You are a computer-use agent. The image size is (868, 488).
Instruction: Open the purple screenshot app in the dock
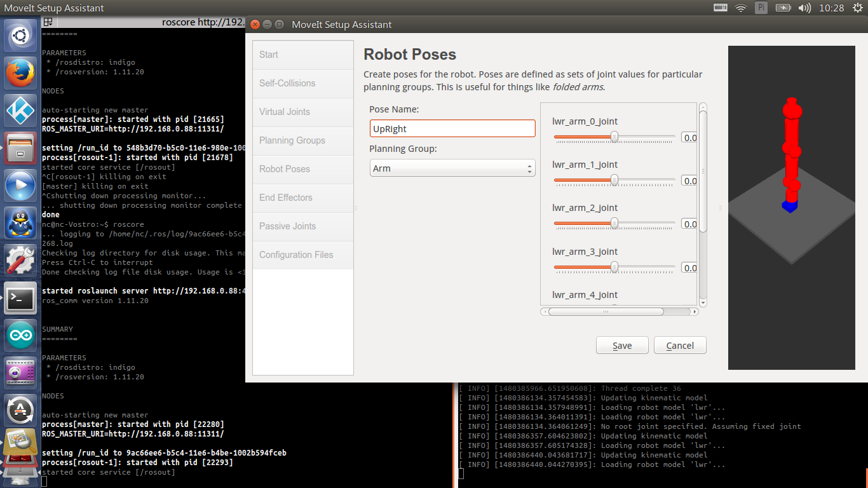21,374
